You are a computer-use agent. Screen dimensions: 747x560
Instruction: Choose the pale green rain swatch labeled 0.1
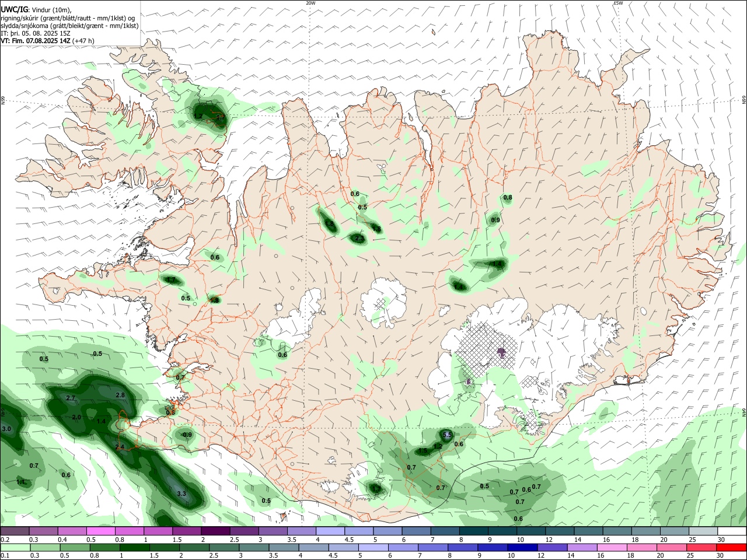15,547
